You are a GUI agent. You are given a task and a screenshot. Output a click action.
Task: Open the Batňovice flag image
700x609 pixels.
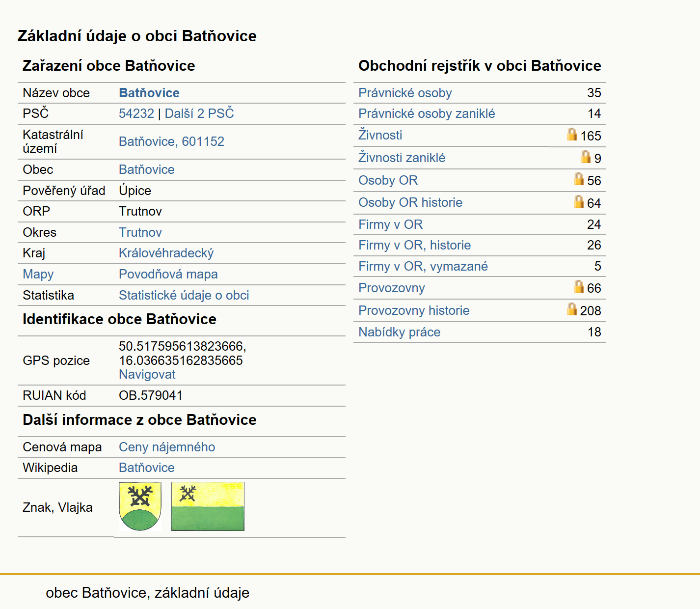point(208,506)
